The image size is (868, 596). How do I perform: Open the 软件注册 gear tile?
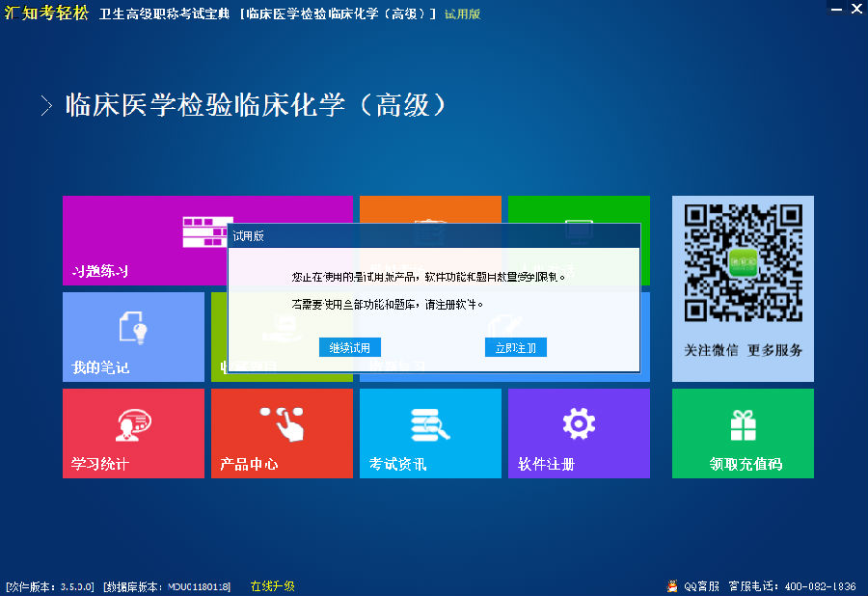click(x=579, y=433)
